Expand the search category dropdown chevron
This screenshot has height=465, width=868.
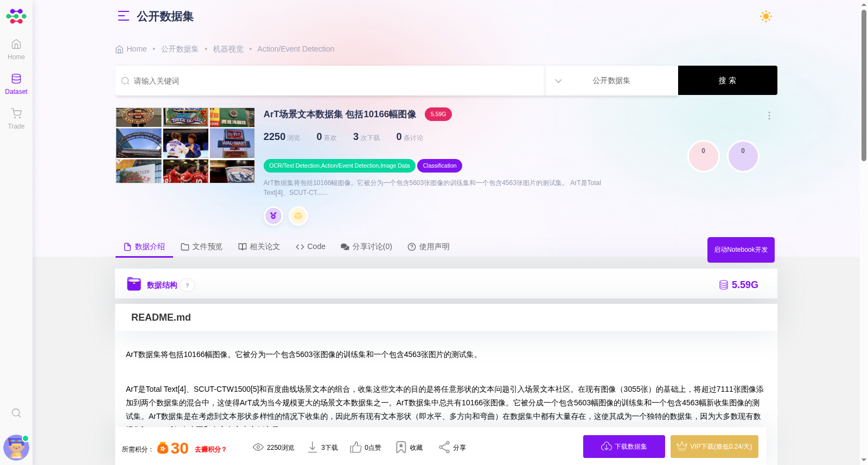pyautogui.click(x=558, y=81)
